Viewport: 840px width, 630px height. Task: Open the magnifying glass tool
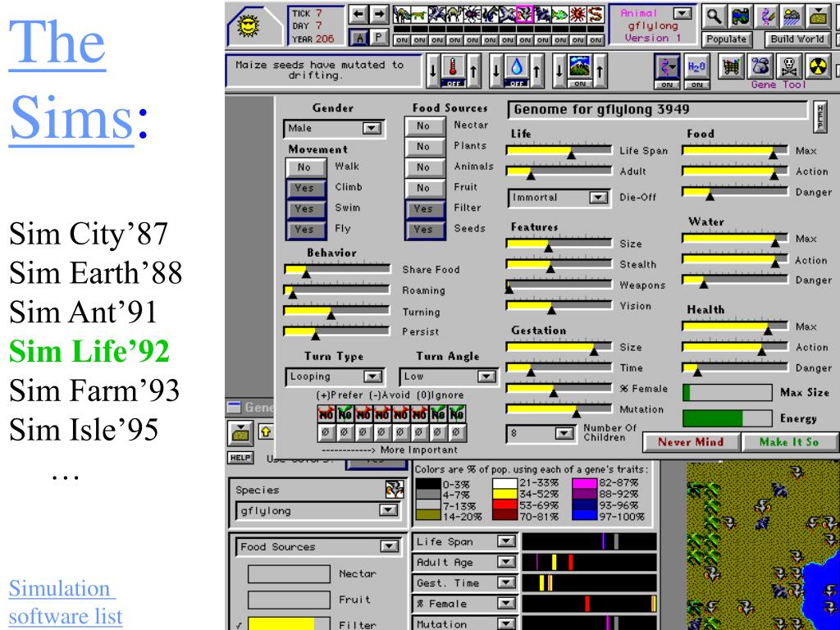point(713,16)
